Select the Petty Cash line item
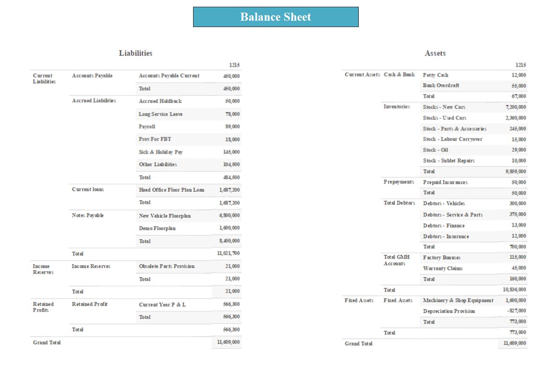Viewport: 559px width, 392px height. [435, 75]
